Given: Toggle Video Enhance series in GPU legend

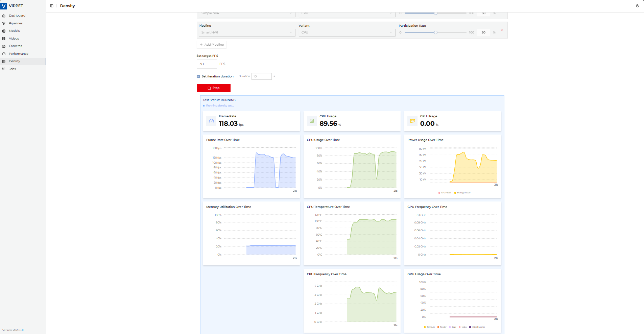Looking at the screenshot, I should coord(477,327).
